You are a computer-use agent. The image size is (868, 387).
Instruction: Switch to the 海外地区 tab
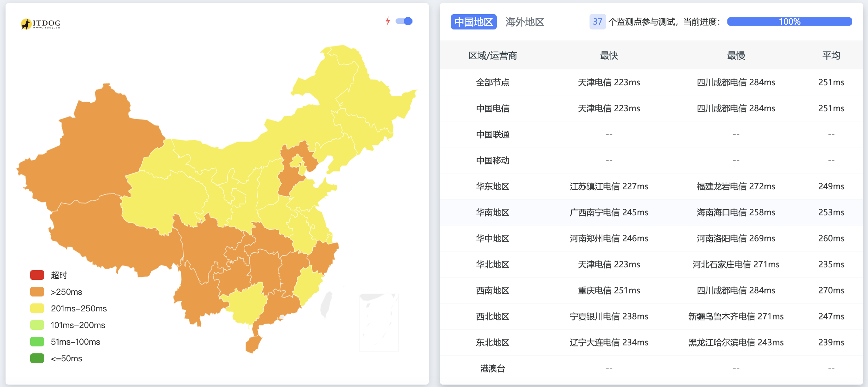click(x=525, y=22)
